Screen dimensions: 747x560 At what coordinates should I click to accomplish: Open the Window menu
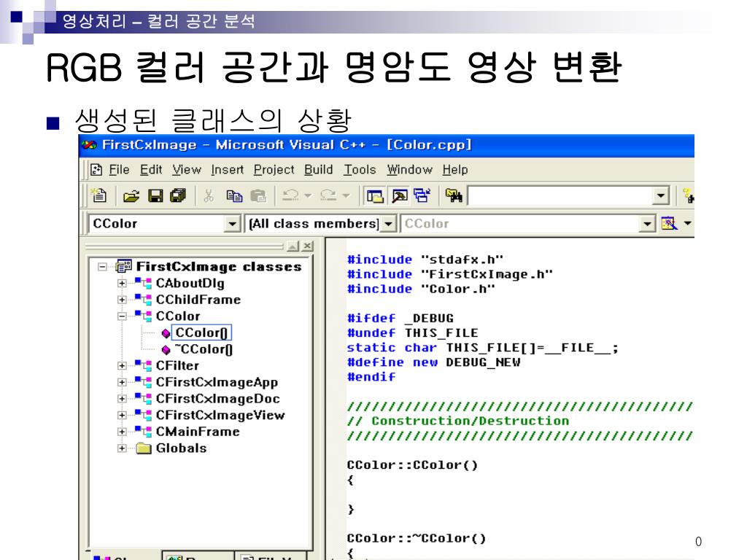pyautogui.click(x=410, y=169)
